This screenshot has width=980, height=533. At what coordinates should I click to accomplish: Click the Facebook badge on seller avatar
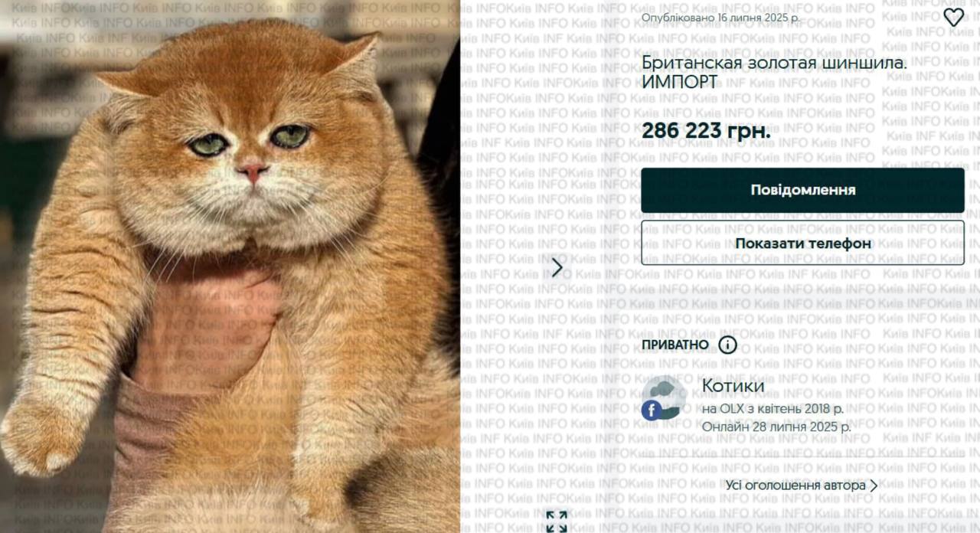(x=652, y=410)
